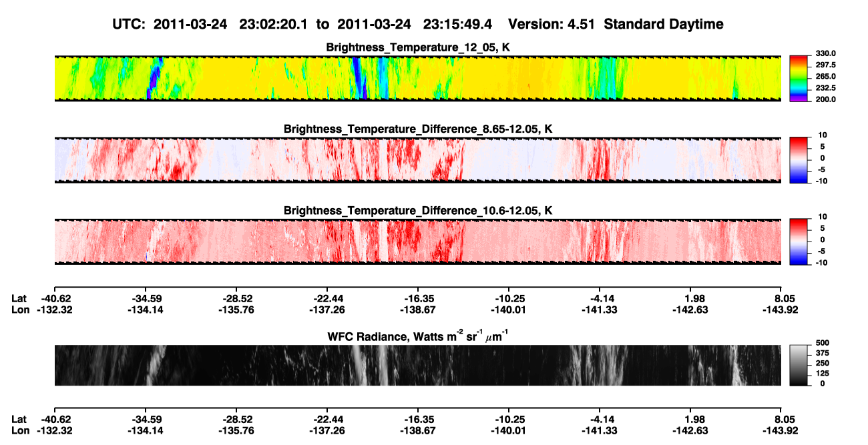Click the Brightness_Temperature_Difference_10.6-12.05, K title
Screen dimensions: 868x445
click(418, 211)
